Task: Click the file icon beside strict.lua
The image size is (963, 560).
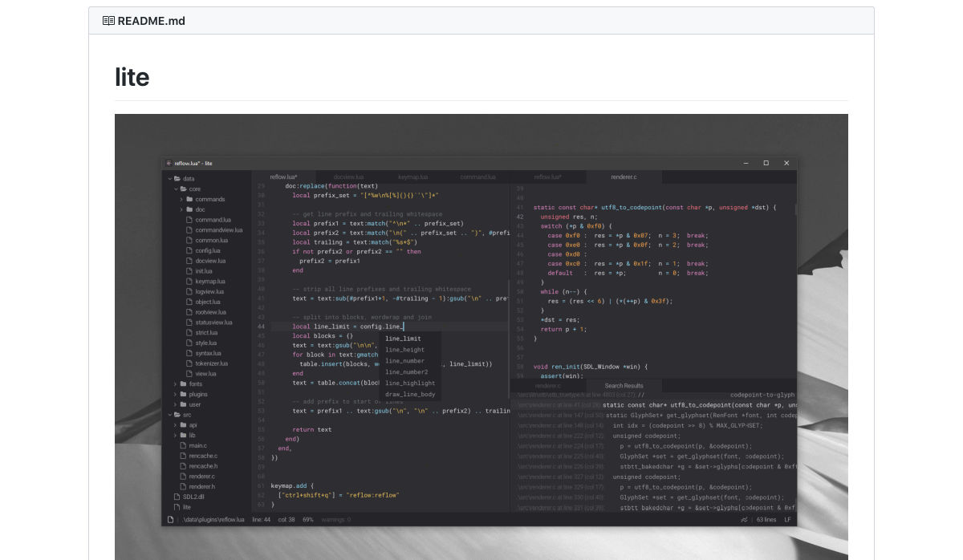Action: tap(189, 332)
